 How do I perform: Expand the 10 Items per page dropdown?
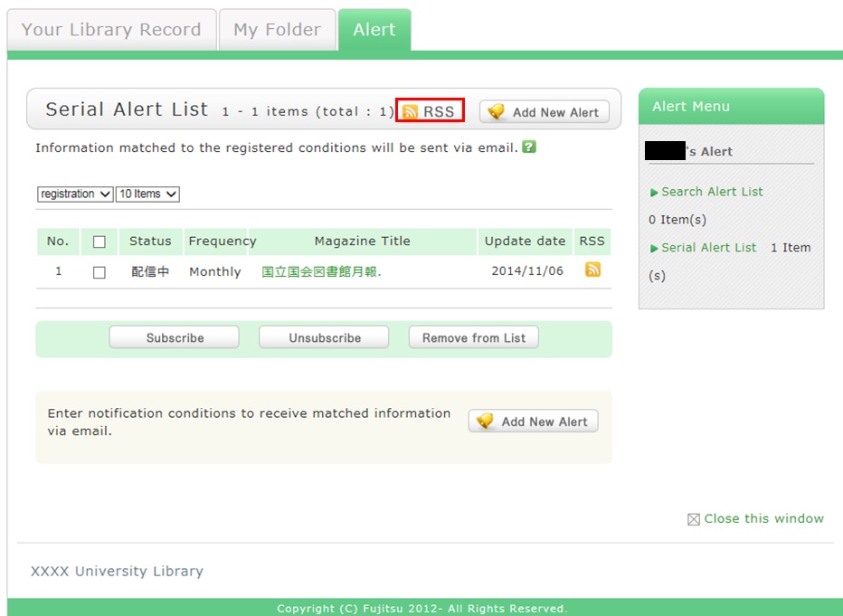pos(147,194)
